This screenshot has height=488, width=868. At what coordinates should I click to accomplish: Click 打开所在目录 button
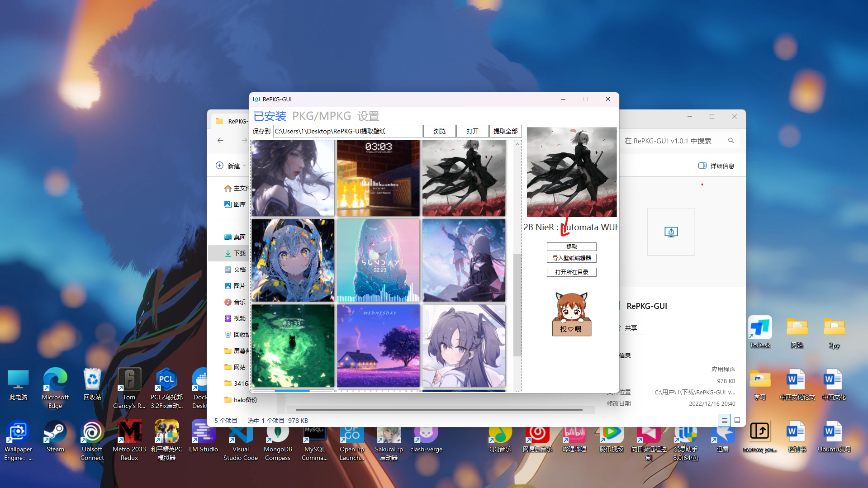[x=571, y=272]
